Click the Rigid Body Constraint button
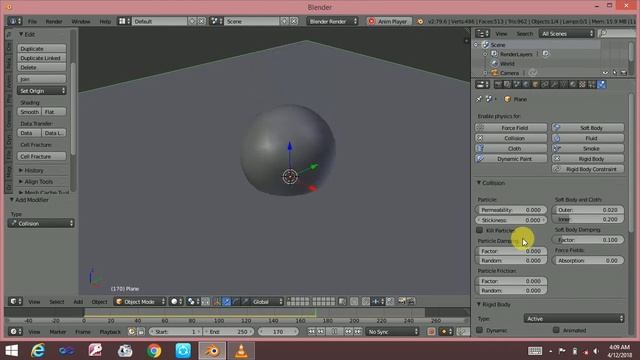This screenshot has height=360, width=640. tap(588, 169)
